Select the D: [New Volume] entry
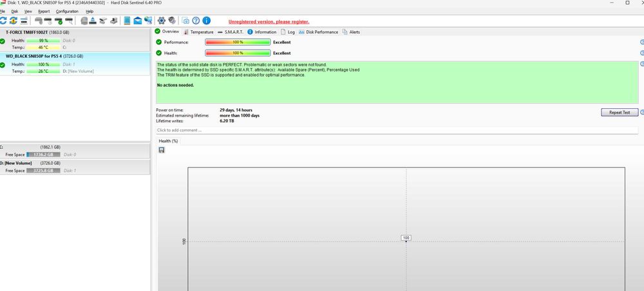644x291 pixels. [x=75, y=167]
